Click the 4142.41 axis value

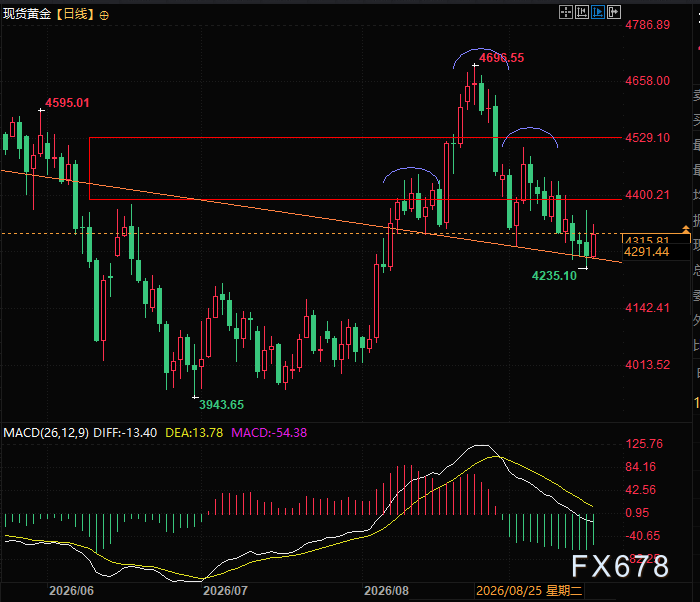click(647, 308)
